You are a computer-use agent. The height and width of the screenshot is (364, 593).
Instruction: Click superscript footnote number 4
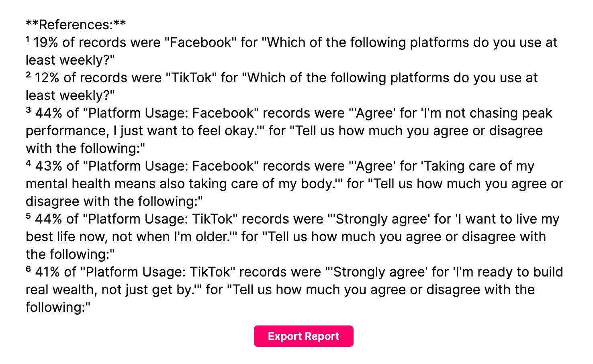click(28, 163)
